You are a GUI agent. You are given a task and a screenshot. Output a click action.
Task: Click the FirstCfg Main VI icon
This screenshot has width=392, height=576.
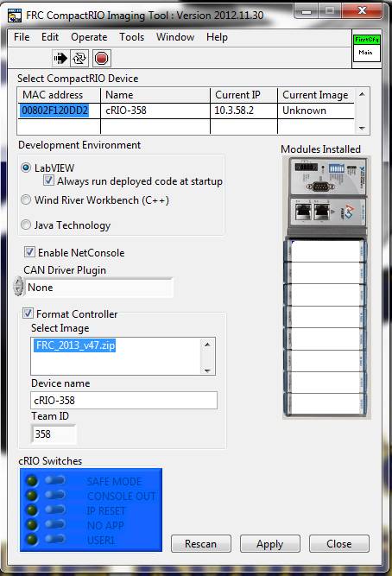pyautogui.click(x=366, y=47)
